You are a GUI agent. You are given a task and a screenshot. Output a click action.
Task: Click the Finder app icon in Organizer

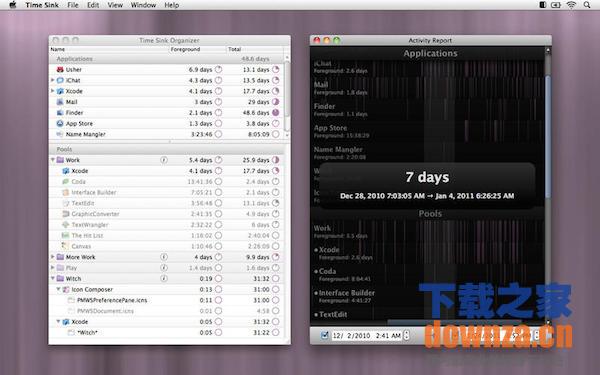pos(60,112)
